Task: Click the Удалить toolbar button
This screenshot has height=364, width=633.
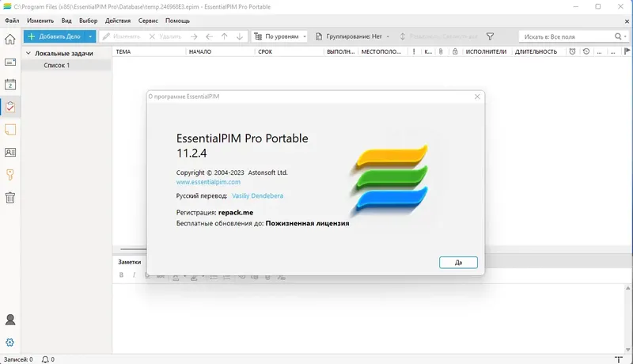Action: (165, 36)
